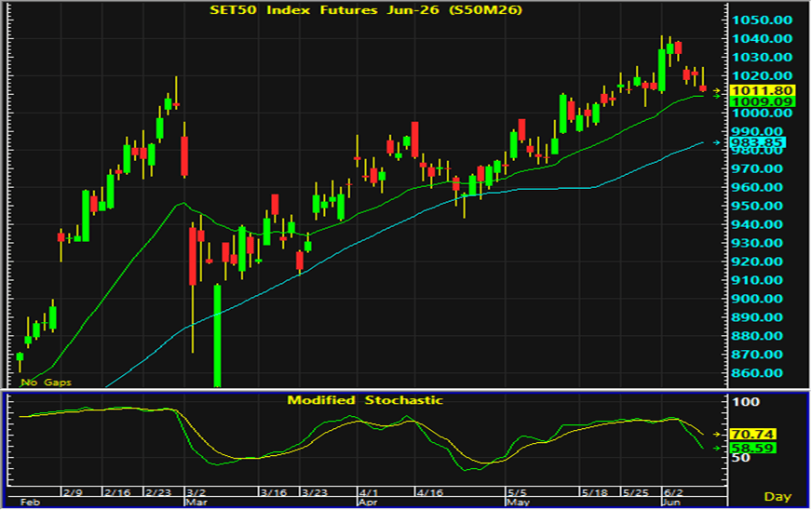812x510 pixels.
Task: Click the green arrow beside 58.59
Action: [x=717, y=449]
